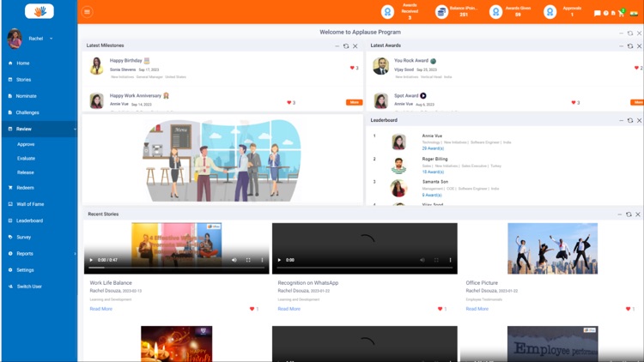
Task: Click the Balance Points coins icon
Action: (x=441, y=12)
